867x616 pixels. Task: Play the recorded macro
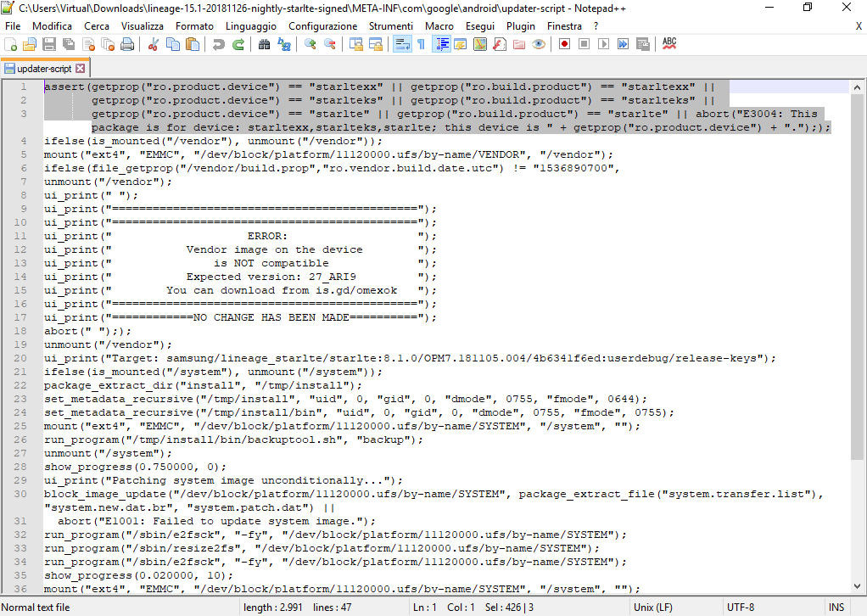pos(603,43)
